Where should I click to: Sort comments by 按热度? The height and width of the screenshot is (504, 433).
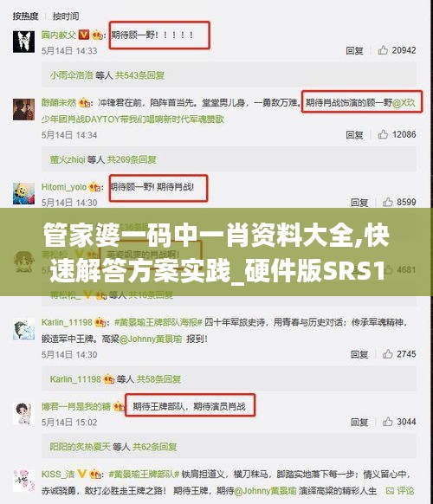[x=25, y=16]
